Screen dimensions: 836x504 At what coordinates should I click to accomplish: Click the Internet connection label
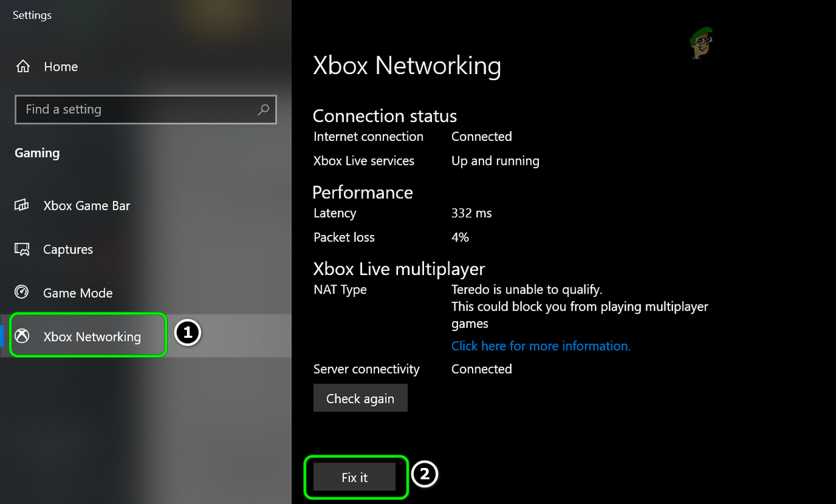(368, 137)
